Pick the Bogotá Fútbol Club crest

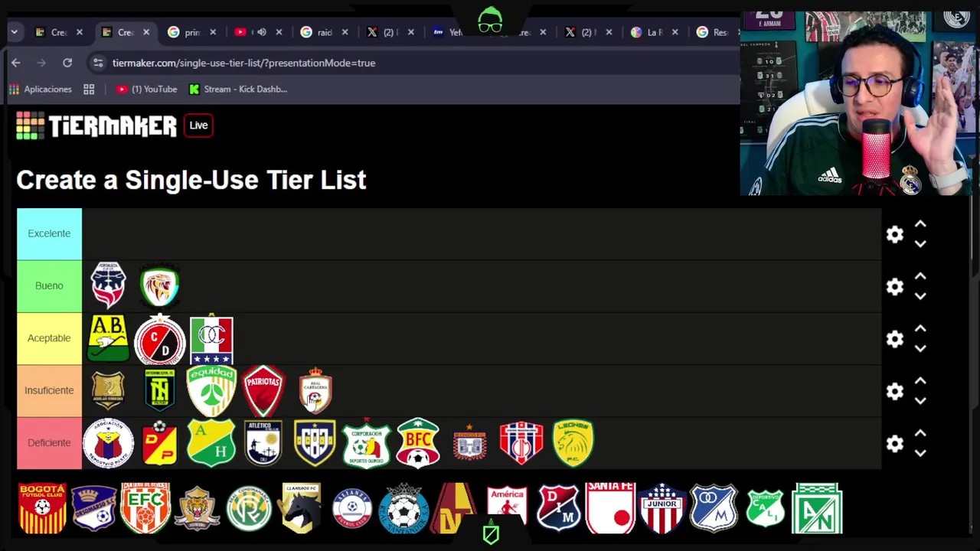[x=43, y=508]
